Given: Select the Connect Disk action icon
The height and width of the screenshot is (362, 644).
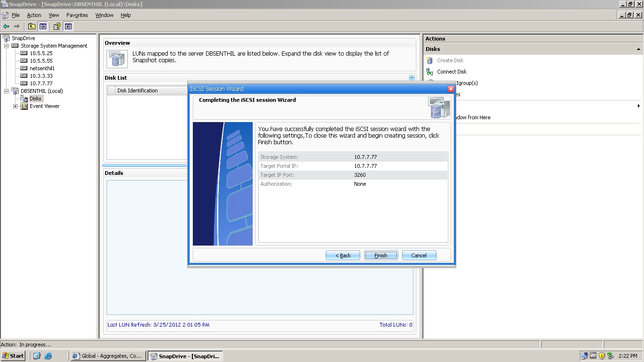Looking at the screenshot, I should click(430, 72).
